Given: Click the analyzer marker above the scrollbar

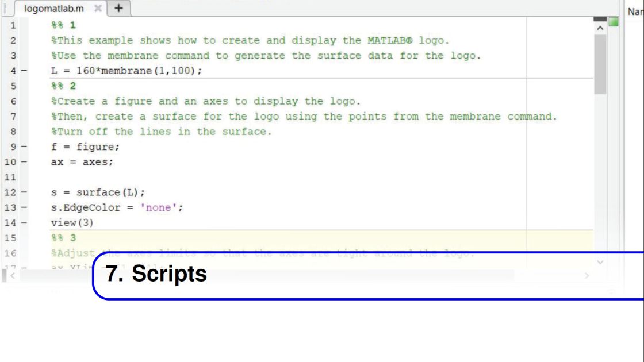Looking at the screenshot, I should pyautogui.click(x=600, y=19).
